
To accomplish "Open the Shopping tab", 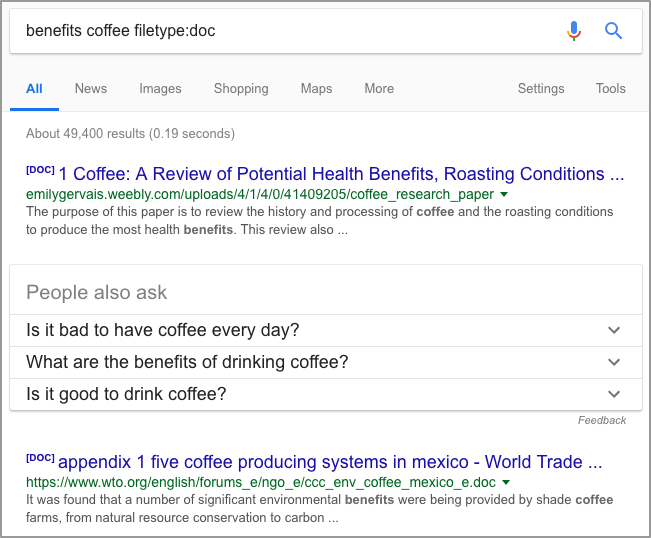I will pos(241,88).
